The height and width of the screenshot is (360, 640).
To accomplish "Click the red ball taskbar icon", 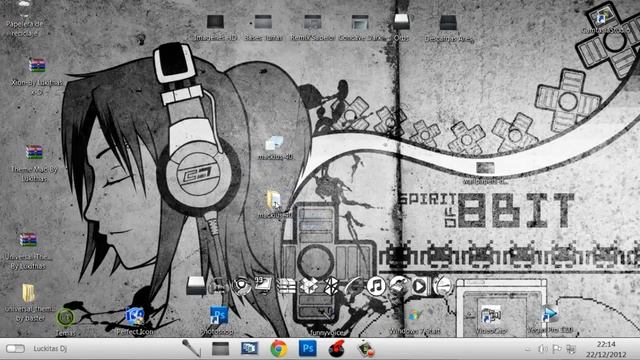I will 337,349.
